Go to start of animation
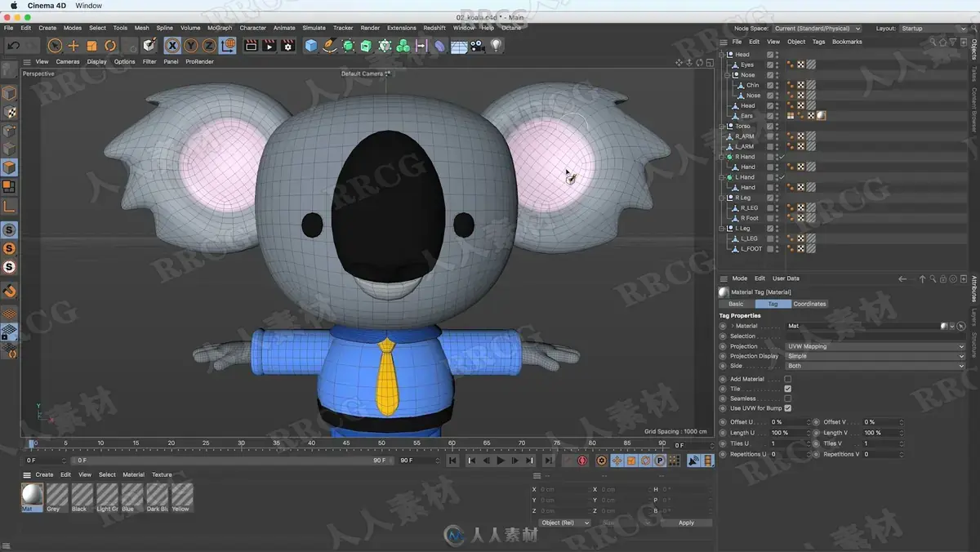 [452, 461]
